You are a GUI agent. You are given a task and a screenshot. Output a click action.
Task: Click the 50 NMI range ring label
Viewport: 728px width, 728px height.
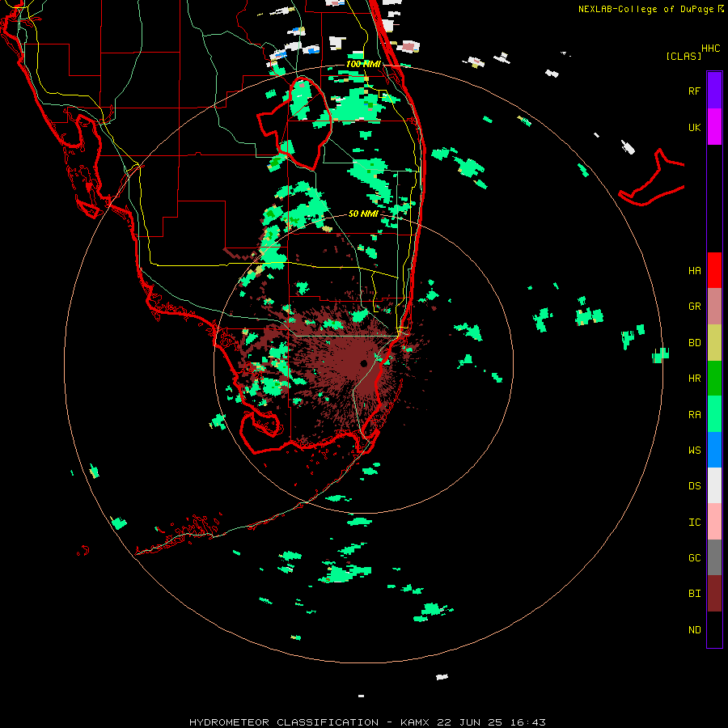pyautogui.click(x=363, y=214)
